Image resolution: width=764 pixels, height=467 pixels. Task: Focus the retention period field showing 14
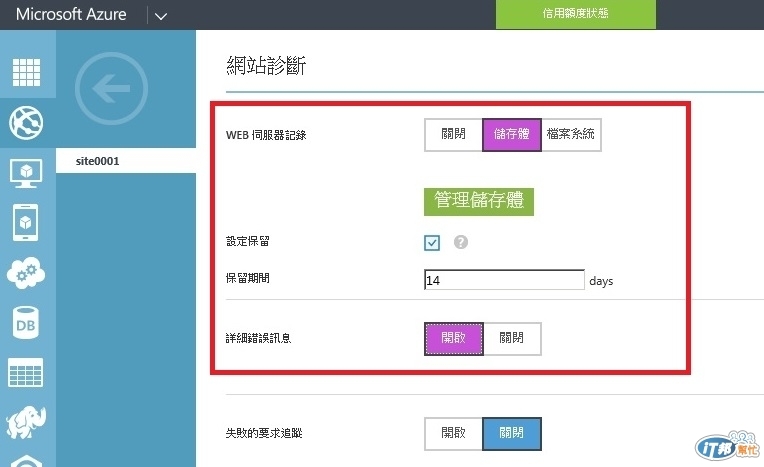[504, 280]
